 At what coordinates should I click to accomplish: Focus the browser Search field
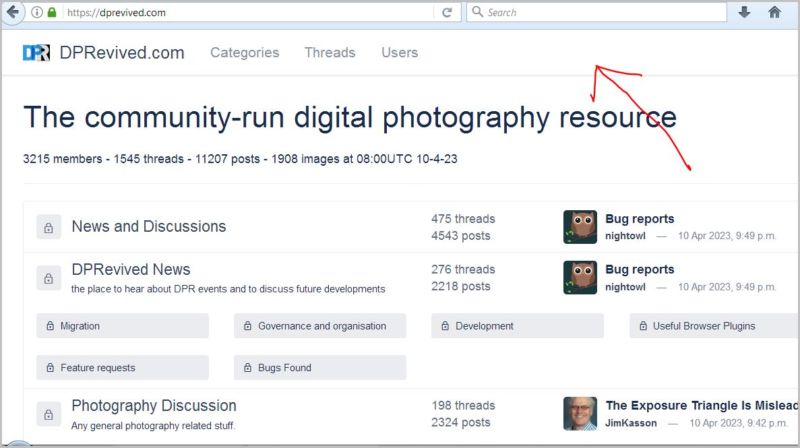pos(596,12)
